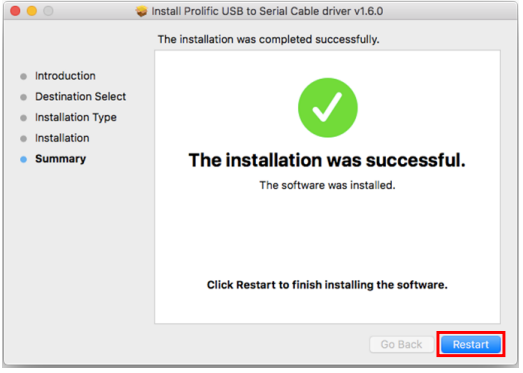The width and height of the screenshot is (523, 373).
Task: Select the Introduction step in sidebar
Action: (x=65, y=76)
